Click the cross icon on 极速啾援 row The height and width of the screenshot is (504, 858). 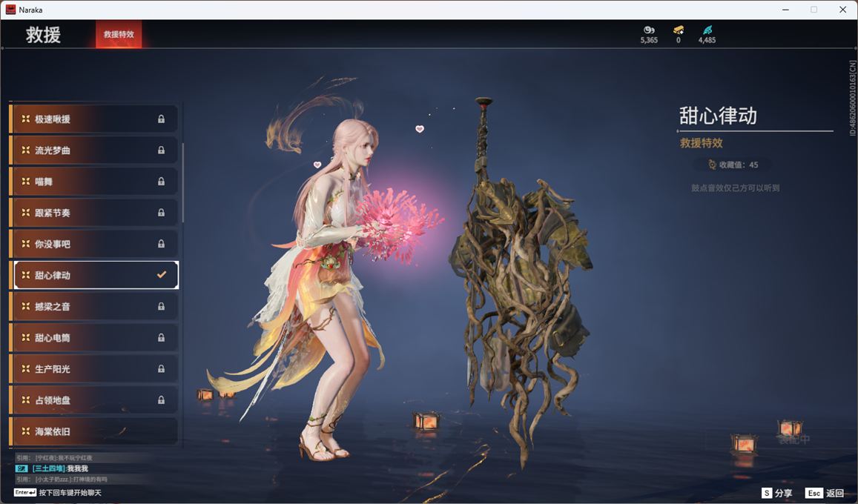(x=26, y=119)
